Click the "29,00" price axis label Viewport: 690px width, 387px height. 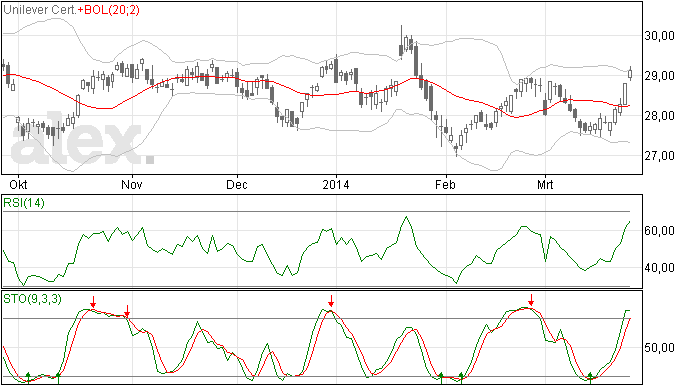[x=659, y=76]
